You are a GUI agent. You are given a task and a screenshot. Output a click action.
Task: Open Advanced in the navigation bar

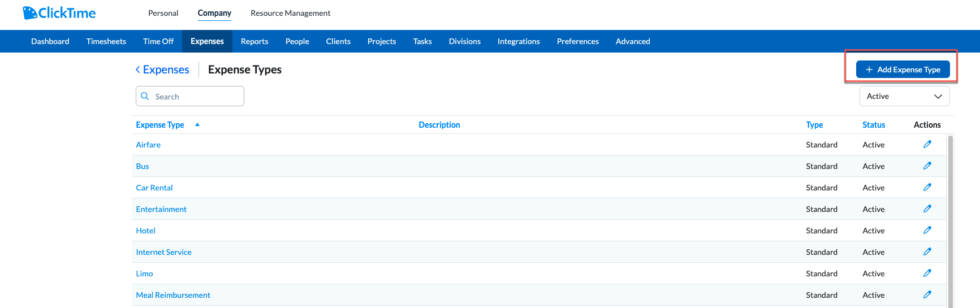[x=633, y=41]
